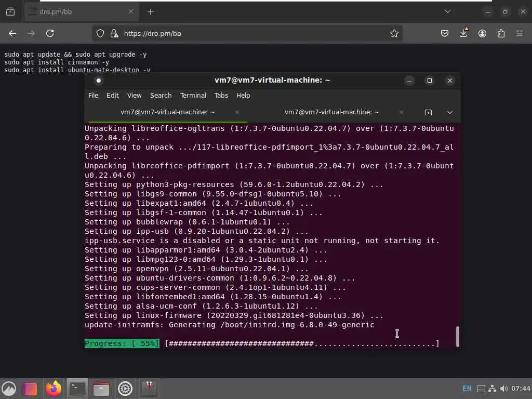Click the "update-initramfs: Generating" terminal line
The width and height of the screenshot is (532, 399).
tap(229, 325)
